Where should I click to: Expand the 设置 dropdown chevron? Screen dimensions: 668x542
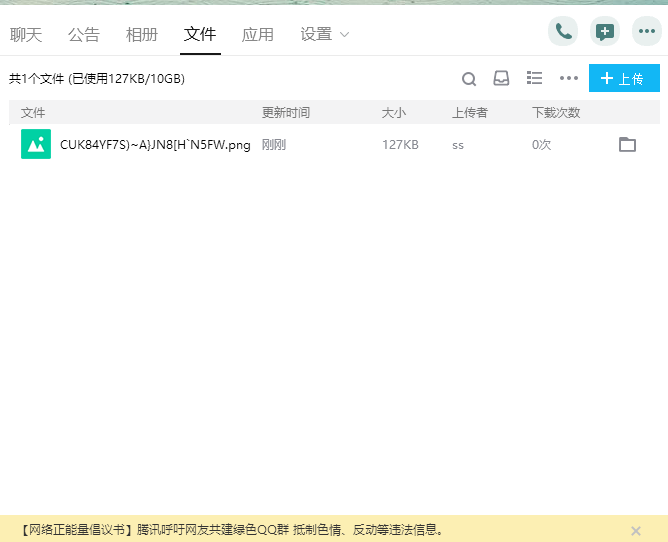(x=344, y=35)
